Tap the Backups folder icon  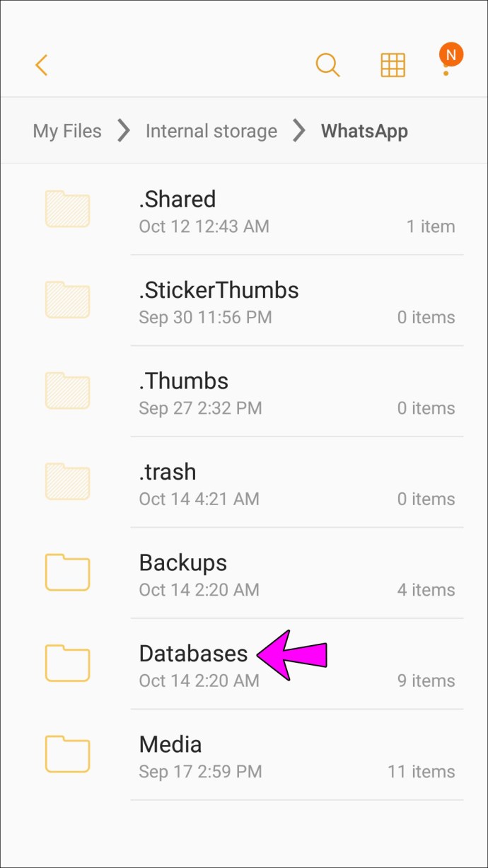(67, 572)
